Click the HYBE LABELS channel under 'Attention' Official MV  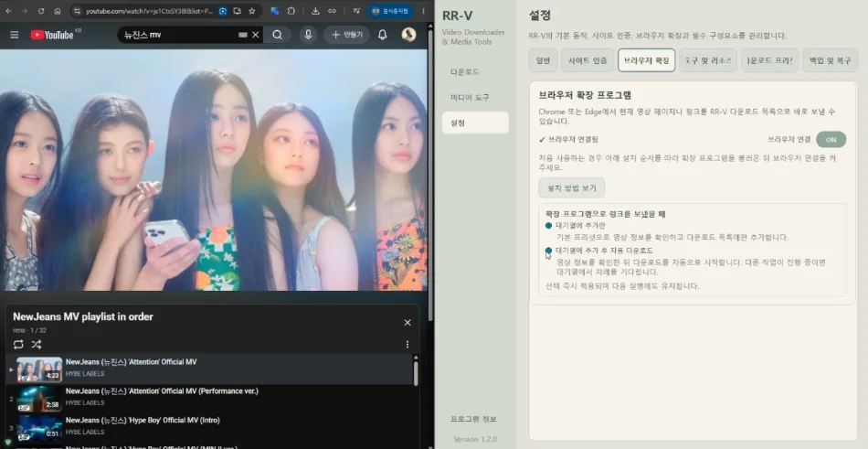85,374
